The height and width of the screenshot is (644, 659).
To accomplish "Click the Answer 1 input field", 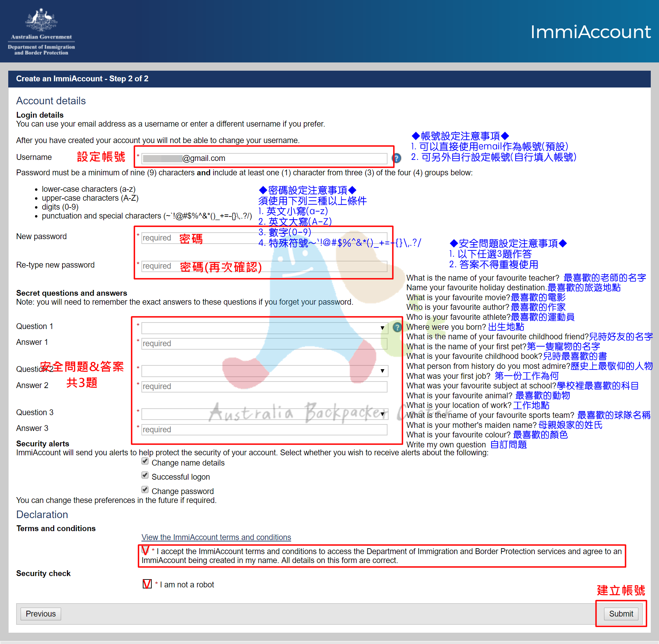I will click(264, 344).
